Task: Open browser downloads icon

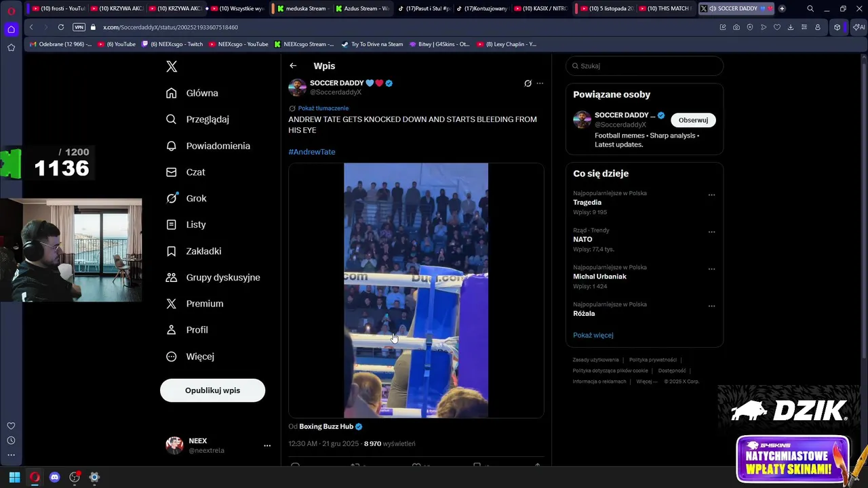Action: [x=791, y=27]
